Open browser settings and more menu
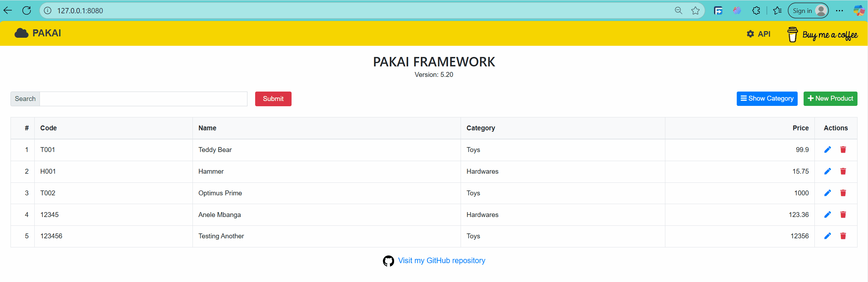The image size is (868, 282). pyautogui.click(x=839, y=10)
